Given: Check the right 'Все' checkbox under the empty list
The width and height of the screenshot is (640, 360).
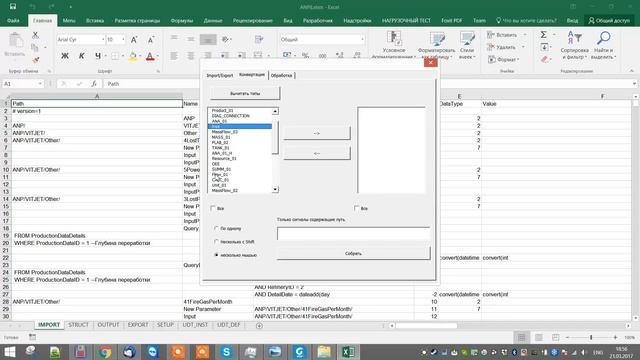Looking at the screenshot, I should pos(356,208).
